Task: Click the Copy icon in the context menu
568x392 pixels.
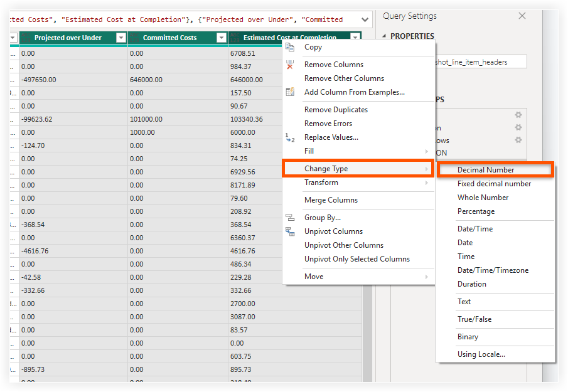Action: click(x=291, y=47)
